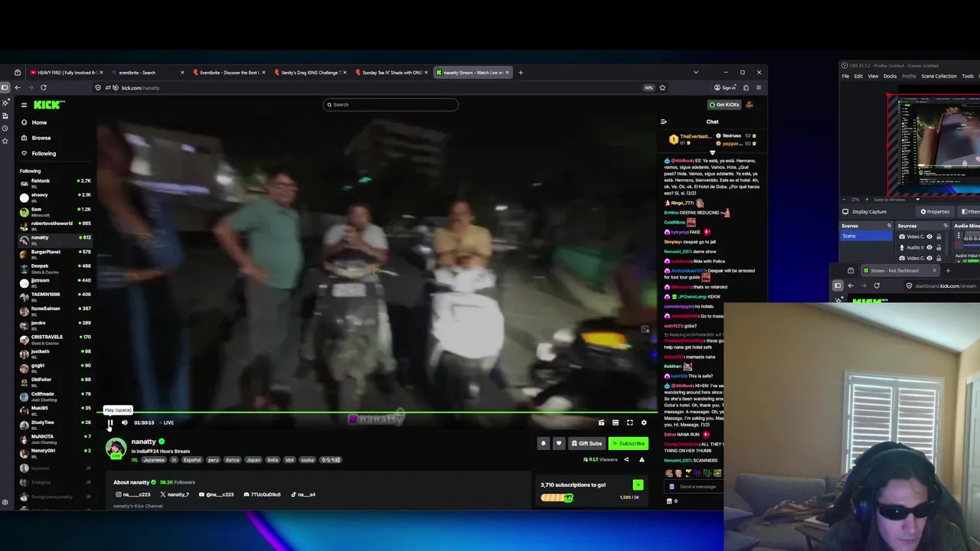Open the File menu in OBS
The width and height of the screenshot is (980, 551).
tap(846, 77)
